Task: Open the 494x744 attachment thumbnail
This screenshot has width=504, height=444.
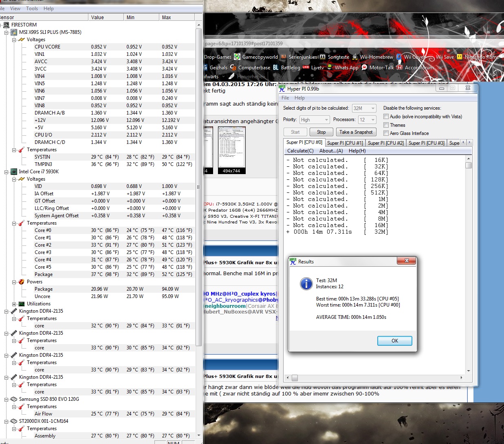Action: point(231,150)
